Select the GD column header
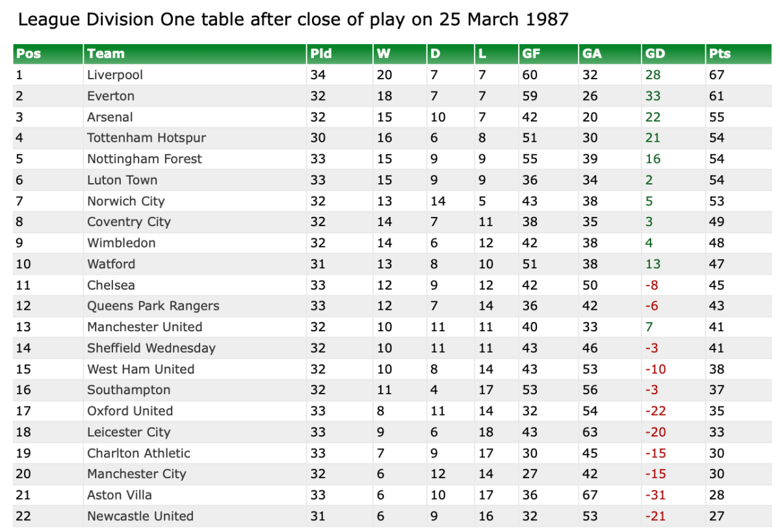 tap(655, 54)
